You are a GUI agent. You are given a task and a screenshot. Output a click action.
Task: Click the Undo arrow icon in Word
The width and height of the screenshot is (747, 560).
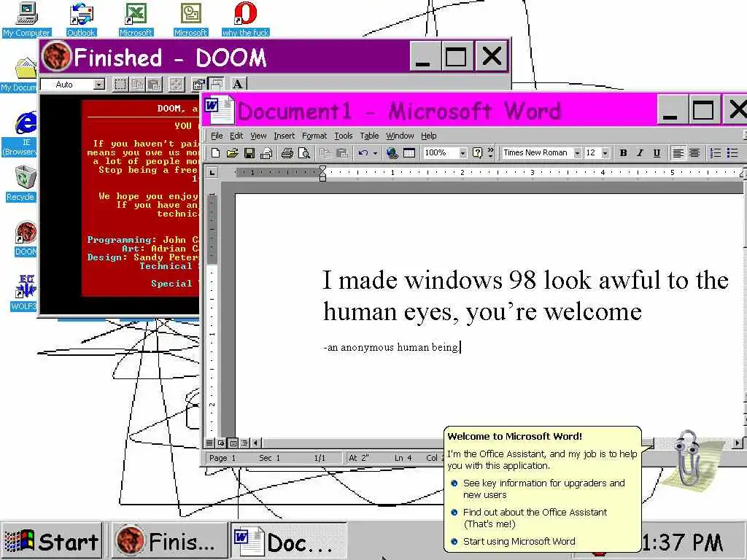(363, 153)
